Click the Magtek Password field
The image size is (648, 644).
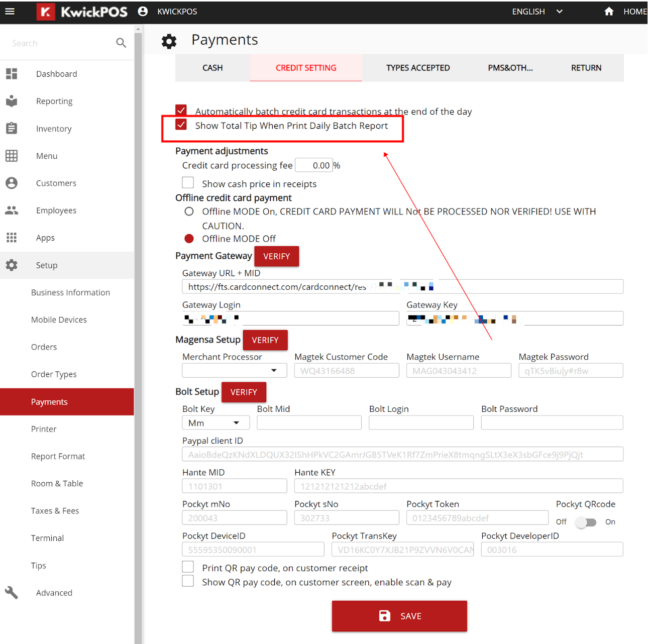(x=571, y=371)
